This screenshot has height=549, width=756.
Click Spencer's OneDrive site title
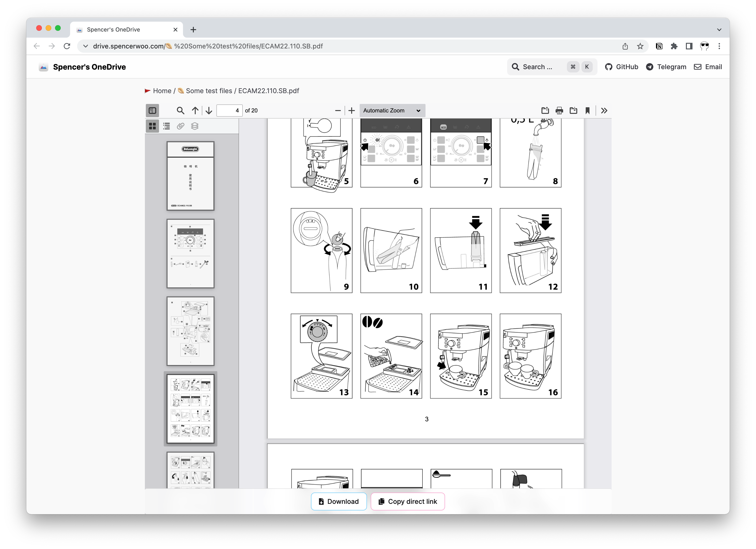coord(89,67)
